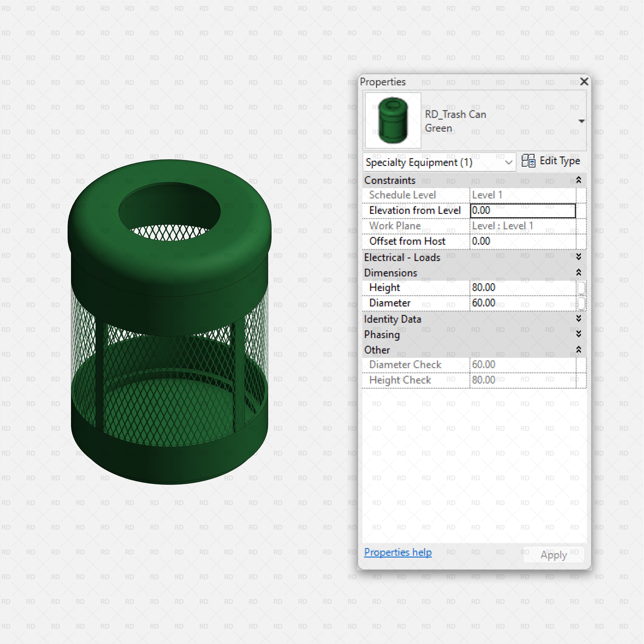This screenshot has width=644, height=644.
Task: Click the Height associate parameter button
Action: pyautogui.click(x=581, y=288)
